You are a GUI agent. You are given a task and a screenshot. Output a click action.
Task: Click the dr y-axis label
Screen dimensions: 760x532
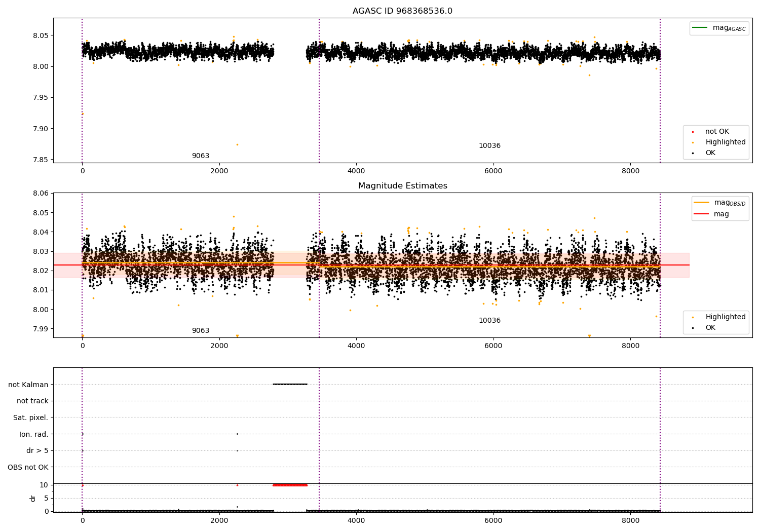tap(33, 498)
